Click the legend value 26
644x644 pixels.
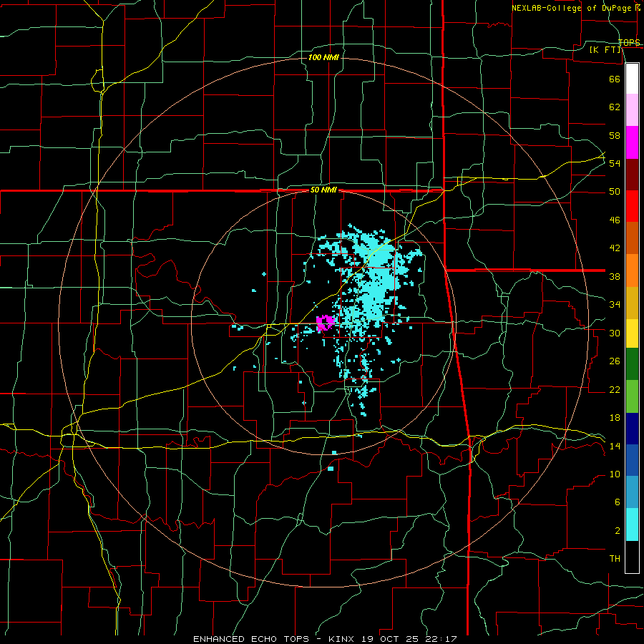tap(615, 361)
